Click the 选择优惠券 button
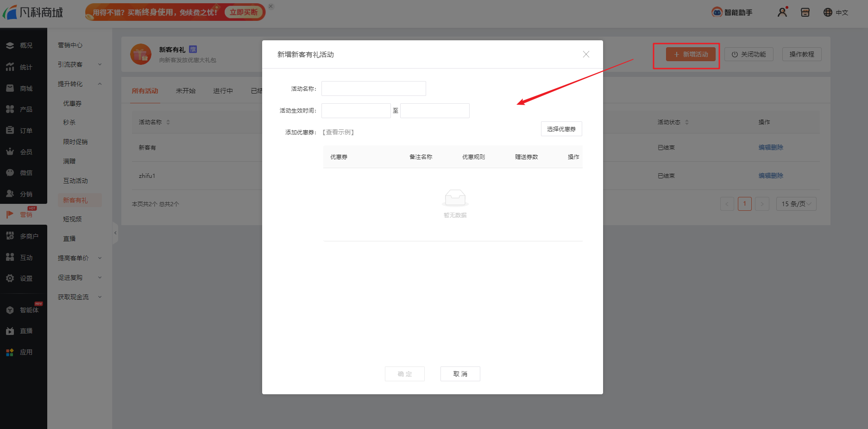The height and width of the screenshot is (429, 868). (x=561, y=129)
